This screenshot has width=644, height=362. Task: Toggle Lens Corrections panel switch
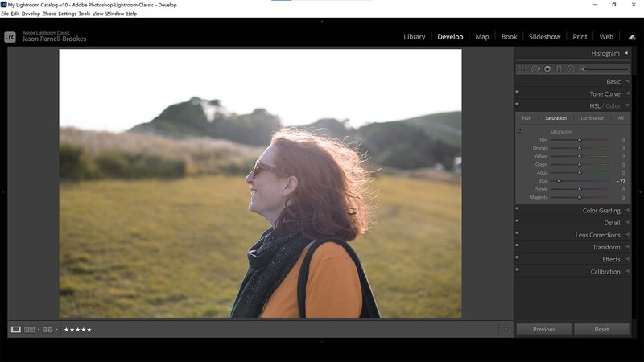(517, 232)
